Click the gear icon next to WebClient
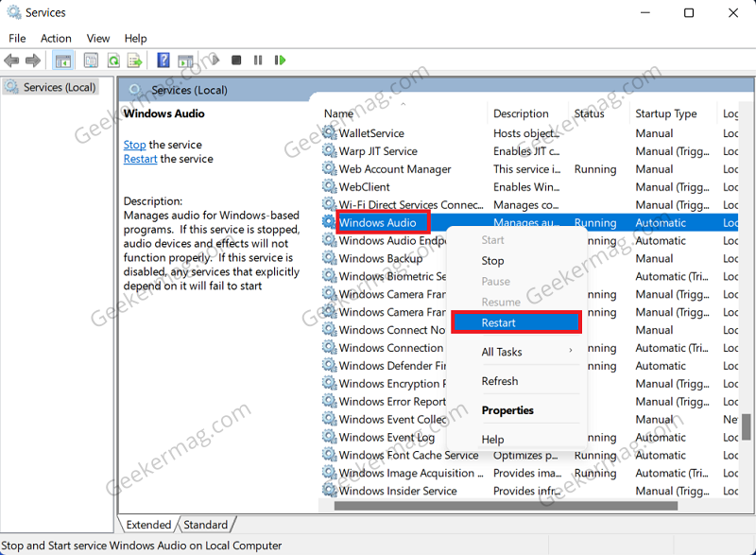 pos(329,186)
